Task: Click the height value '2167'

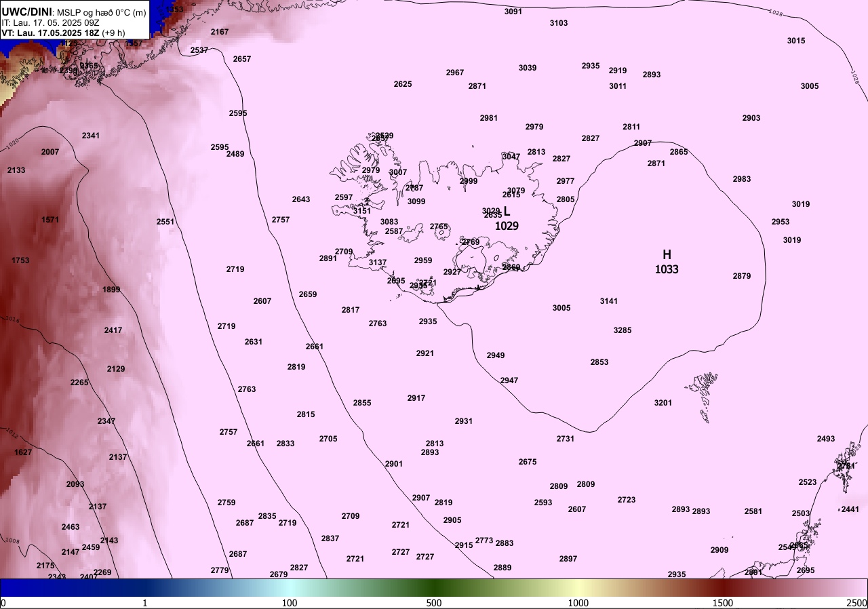Action: (x=220, y=32)
